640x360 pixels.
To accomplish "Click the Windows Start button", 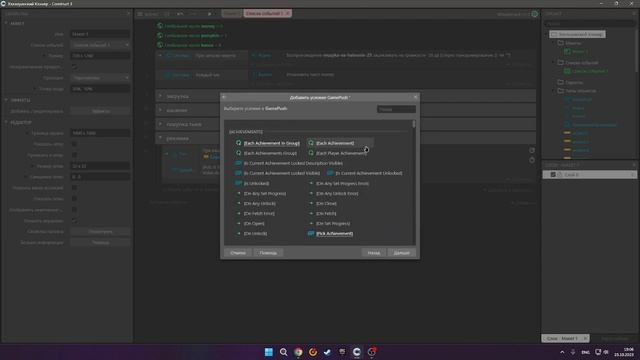I will click(269, 352).
